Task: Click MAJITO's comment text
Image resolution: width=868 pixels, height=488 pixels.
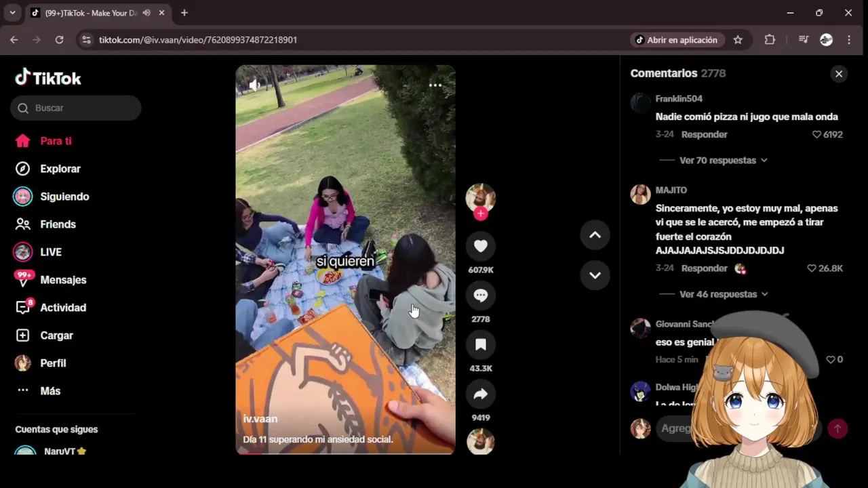Action: coord(747,230)
